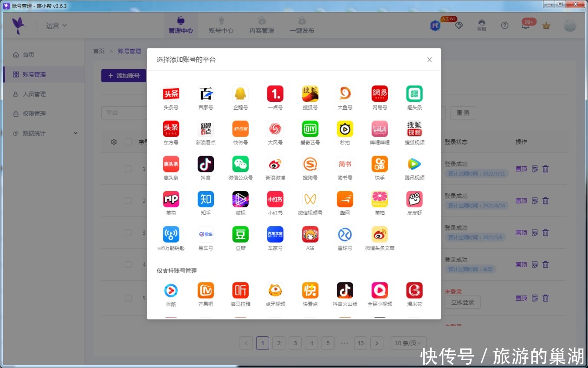Go to the next page arrow
Image resolution: width=588 pixels, height=368 pixels.
pos(377,343)
